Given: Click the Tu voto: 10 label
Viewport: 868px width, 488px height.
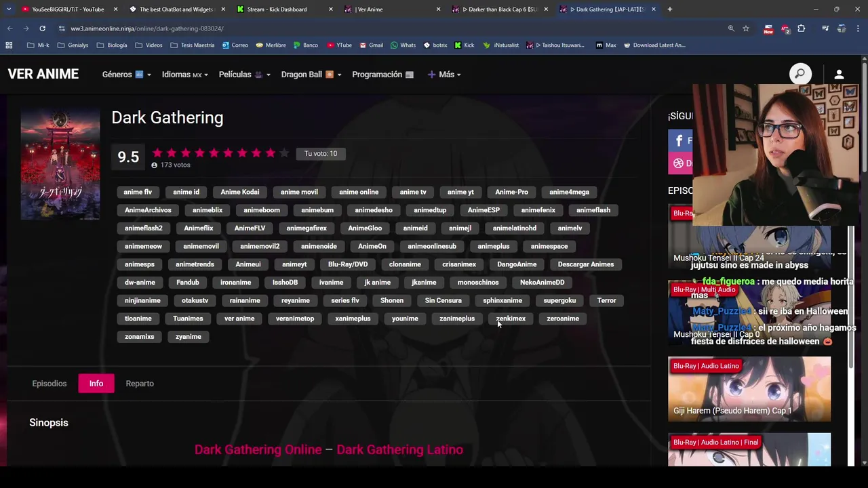Looking at the screenshot, I should (321, 154).
